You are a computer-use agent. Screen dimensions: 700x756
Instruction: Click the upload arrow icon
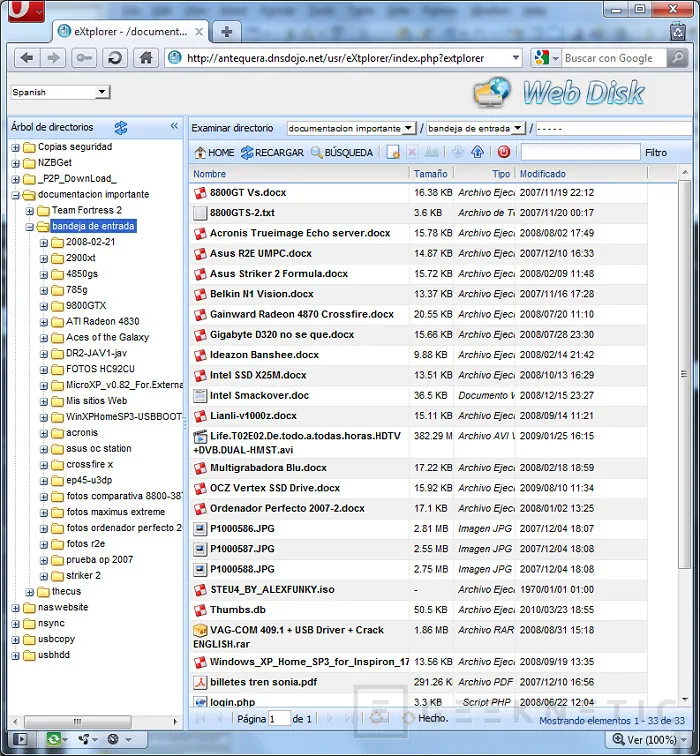(x=477, y=152)
